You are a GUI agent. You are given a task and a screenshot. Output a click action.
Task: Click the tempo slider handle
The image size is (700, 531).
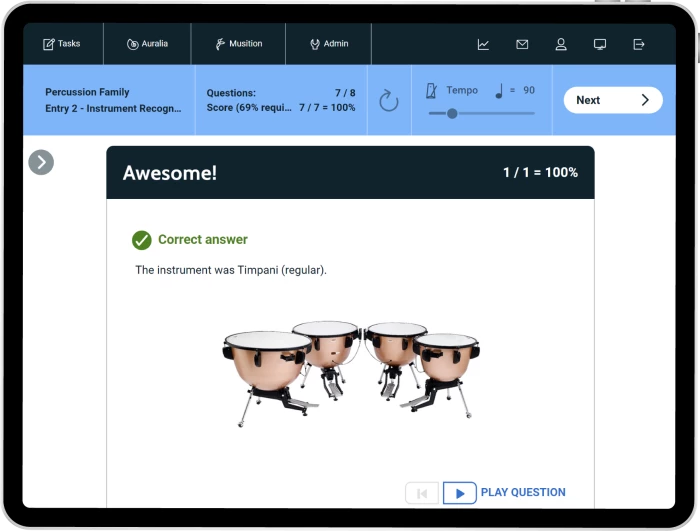point(452,113)
